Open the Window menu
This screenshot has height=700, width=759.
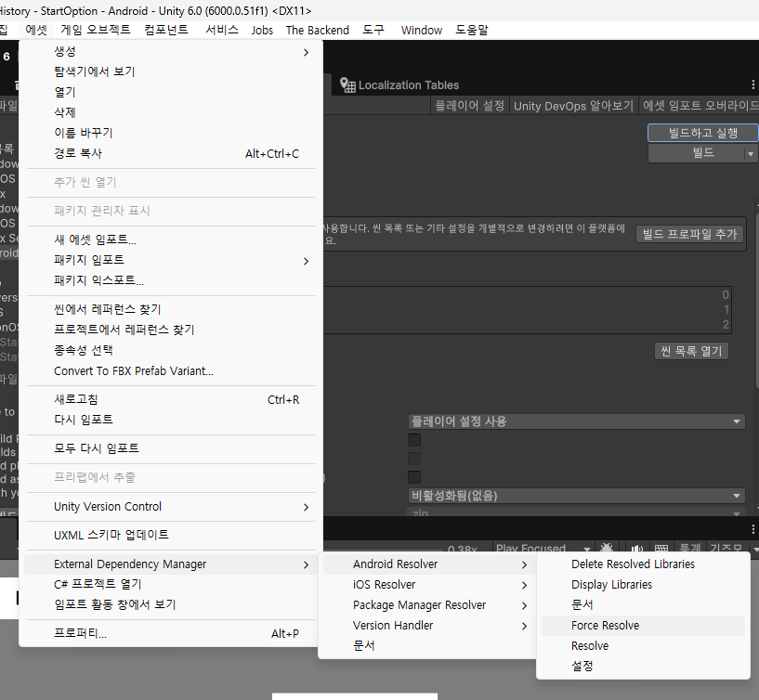coord(422,30)
